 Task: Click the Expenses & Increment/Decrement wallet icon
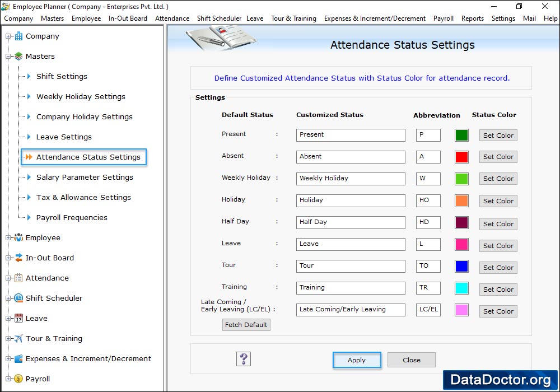[18, 358]
